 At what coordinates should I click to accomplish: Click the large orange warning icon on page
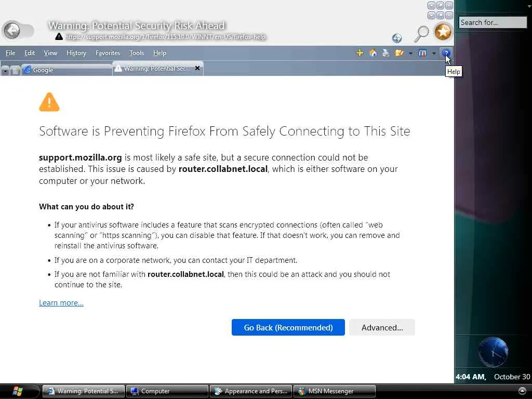click(x=49, y=102)
